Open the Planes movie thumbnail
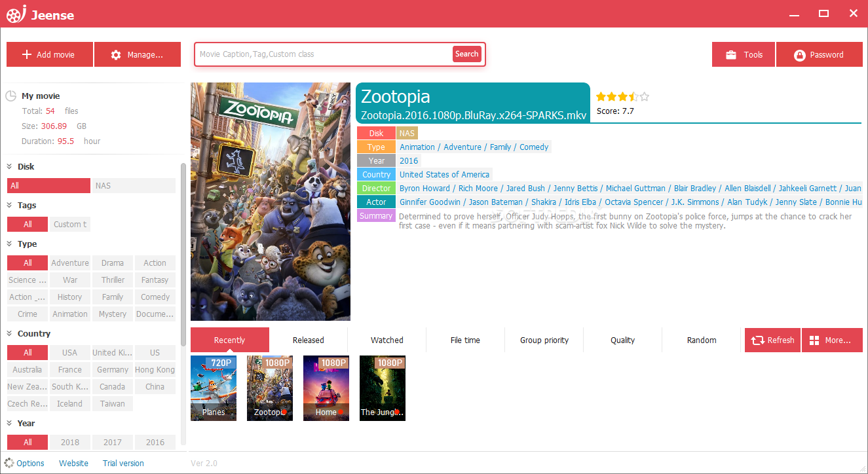 (214, 388)
